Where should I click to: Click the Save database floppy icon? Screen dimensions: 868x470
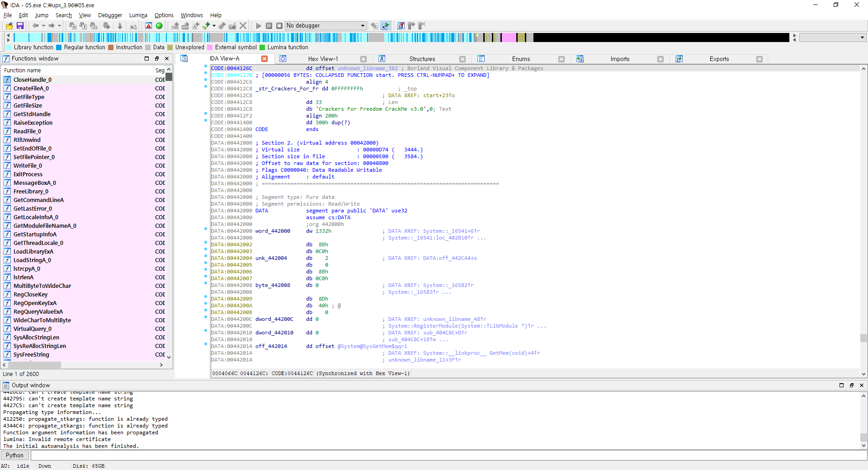pos(20,26)
